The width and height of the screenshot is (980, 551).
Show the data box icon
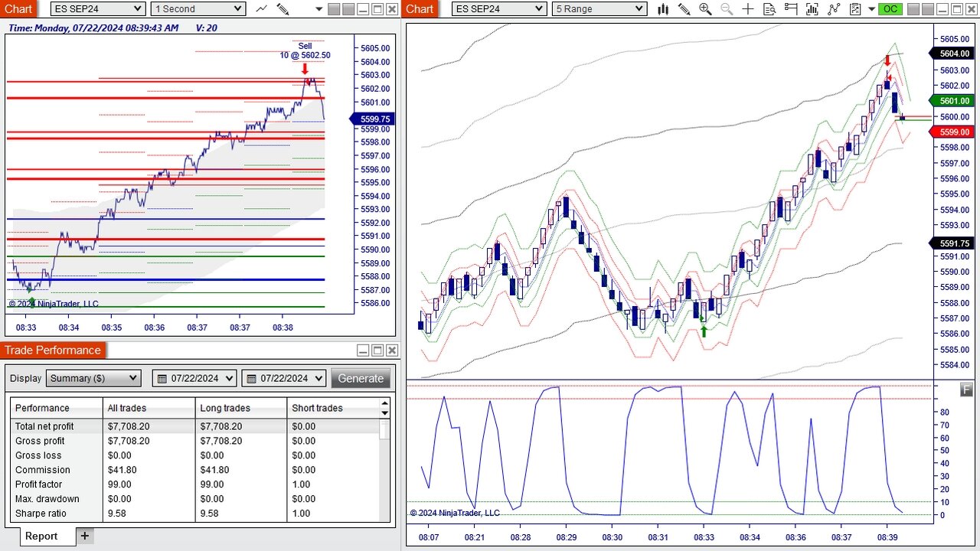point(769,9)
